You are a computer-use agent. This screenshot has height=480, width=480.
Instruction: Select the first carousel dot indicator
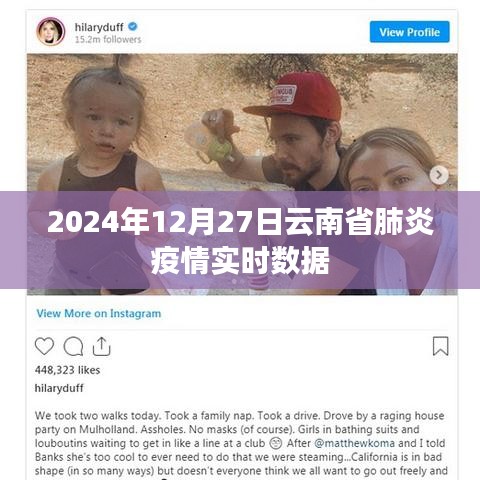point(234,282)
